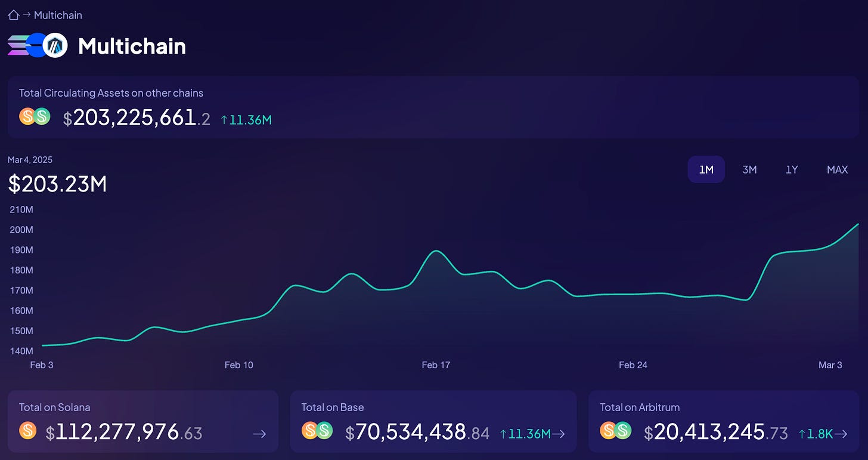Click the 11.36M change on the Base card
The width and height of the screenshot is (868, 460).
[x=525, y=434]
